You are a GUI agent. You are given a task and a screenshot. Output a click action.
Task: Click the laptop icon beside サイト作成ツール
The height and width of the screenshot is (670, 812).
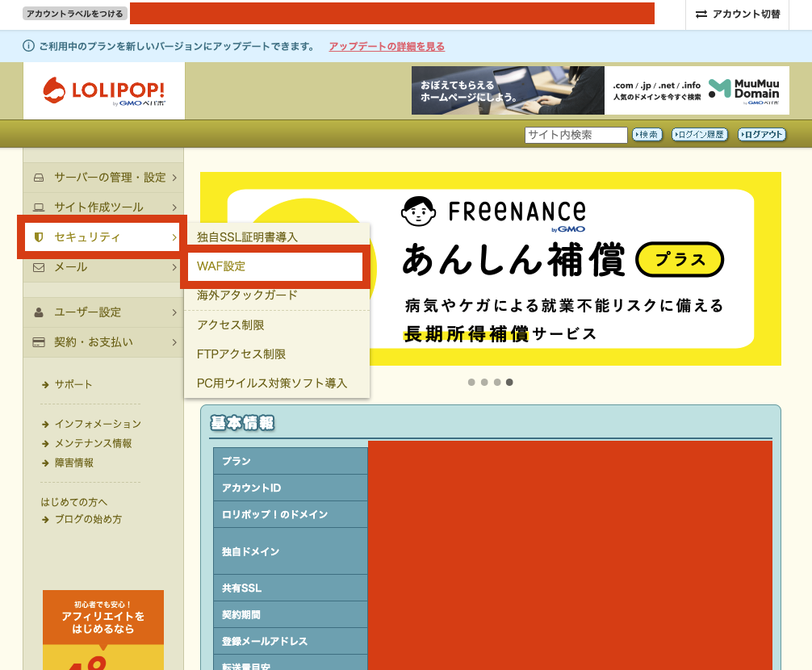[39, 207]
